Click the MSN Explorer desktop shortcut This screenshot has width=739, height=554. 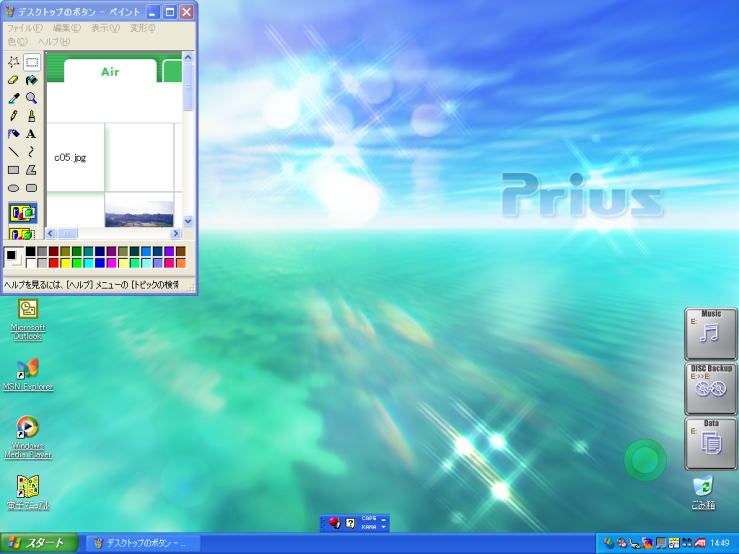[x=28, y=375]
